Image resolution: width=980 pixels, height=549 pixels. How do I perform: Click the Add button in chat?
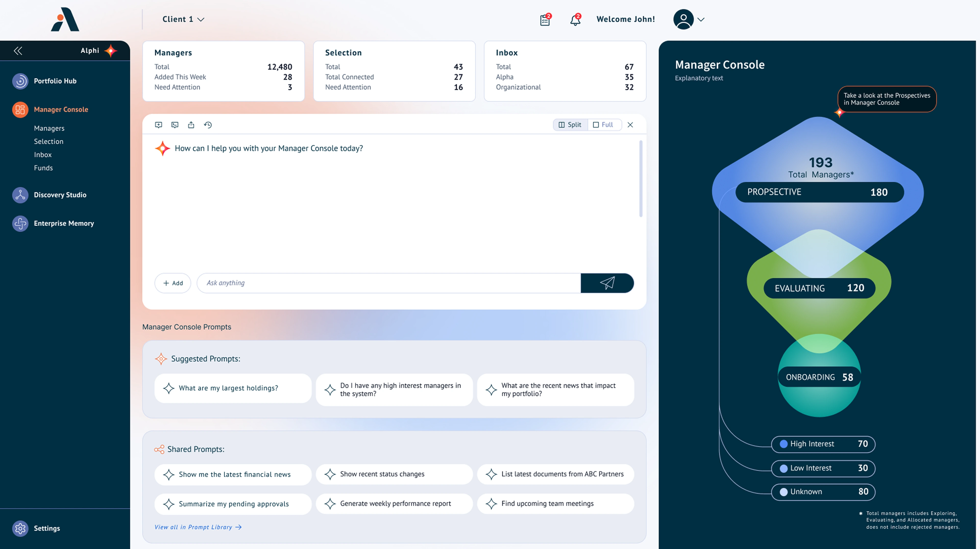(x=173, y=283)
